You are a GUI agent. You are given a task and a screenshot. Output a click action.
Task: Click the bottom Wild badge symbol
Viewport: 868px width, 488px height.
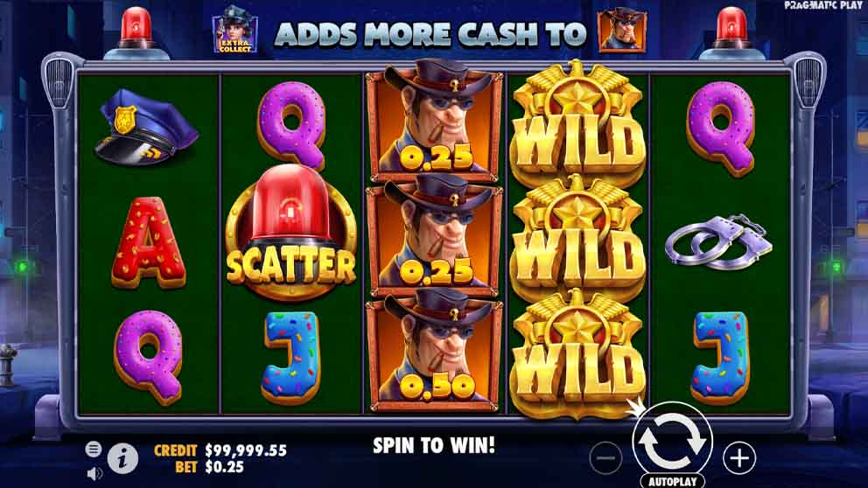pyautogui.click(x=577, y=355)
